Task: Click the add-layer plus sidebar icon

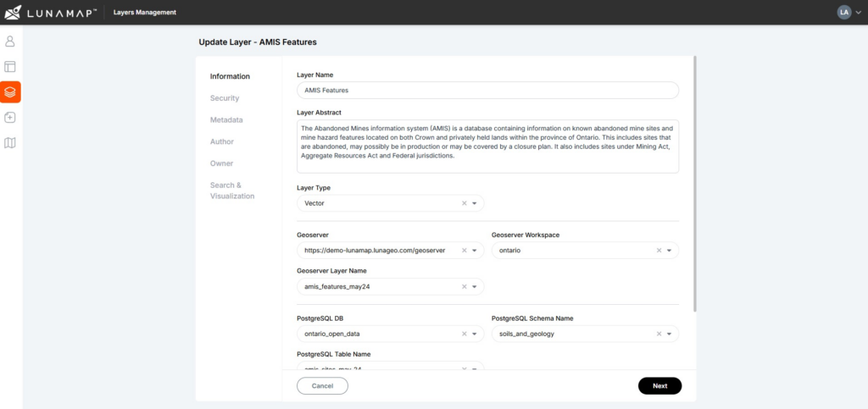Action: (10, 118)
